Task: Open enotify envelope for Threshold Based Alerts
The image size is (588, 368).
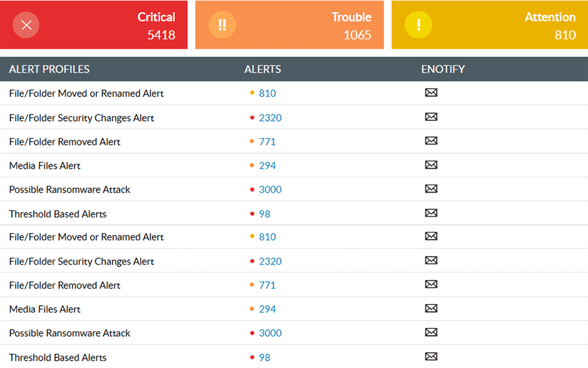Action: point(431,213)
